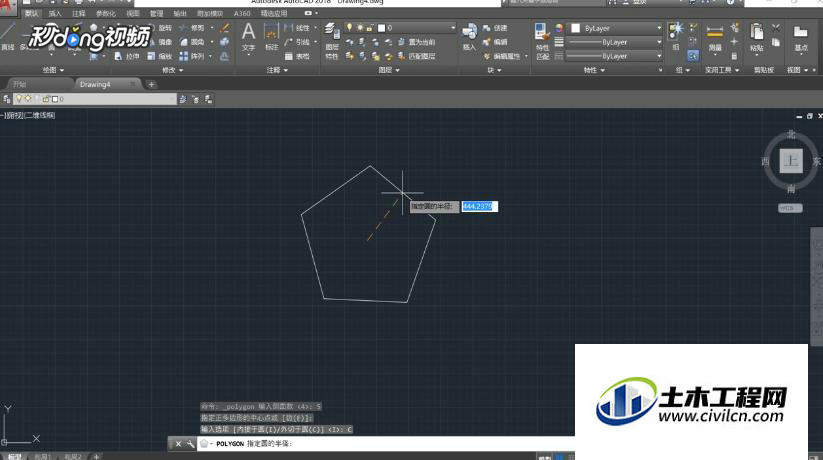
Task: Open the layer toolbar combo box
Action: [95, 99]
